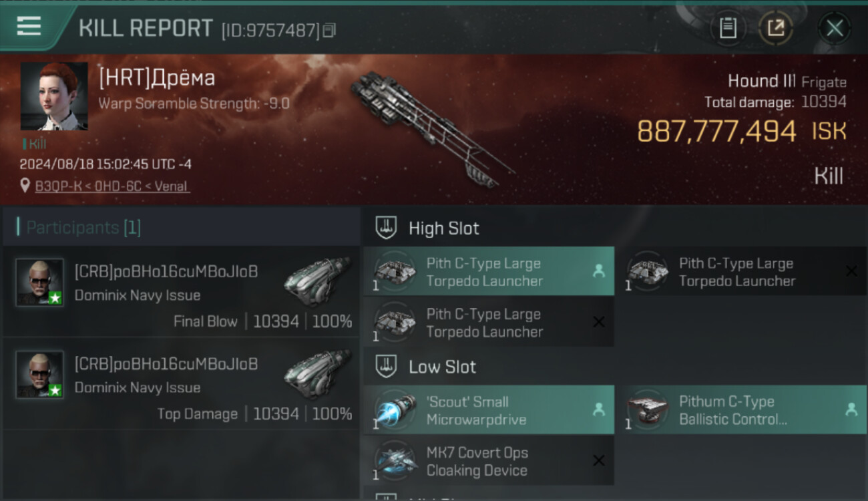Select the destroyed MK7 Covert Ops Cloaking Device

(489, 462)
